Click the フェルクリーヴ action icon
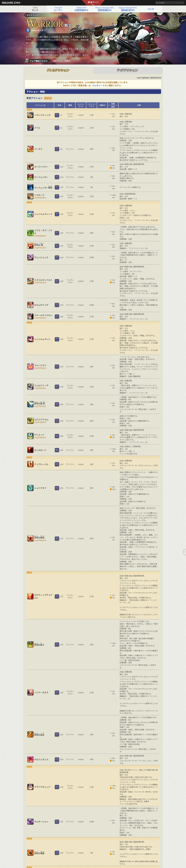Viewport: 186px width, 868px height. (x=30, y=387)
